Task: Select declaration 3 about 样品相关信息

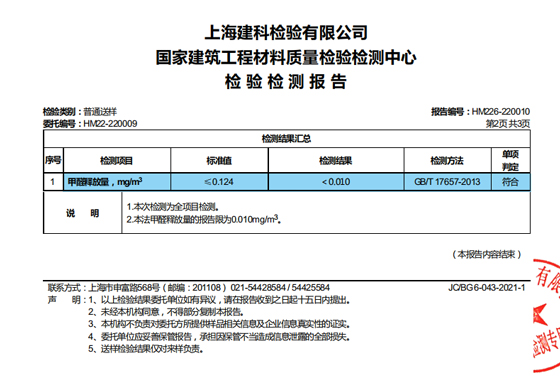Action: pyautogui.click(x=219, y=324)
